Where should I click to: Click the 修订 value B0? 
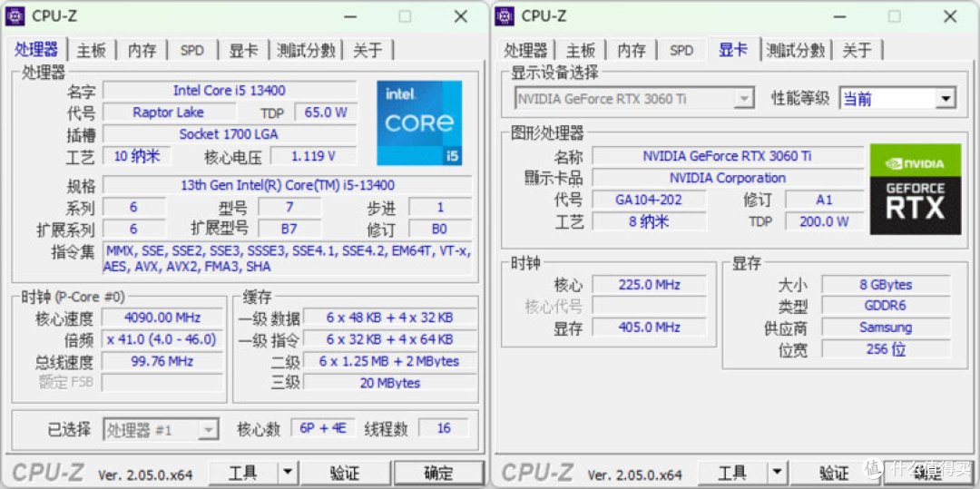pyautogui.click(x=440, y=229)
